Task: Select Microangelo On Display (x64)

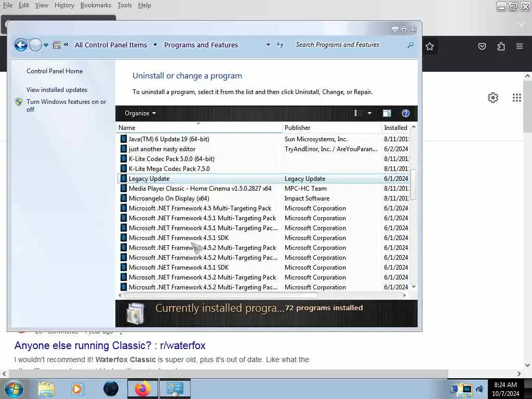Action: (169, 198)
